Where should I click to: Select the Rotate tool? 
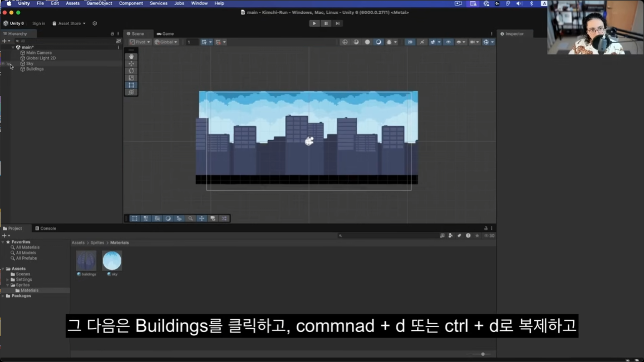point(131,71)
